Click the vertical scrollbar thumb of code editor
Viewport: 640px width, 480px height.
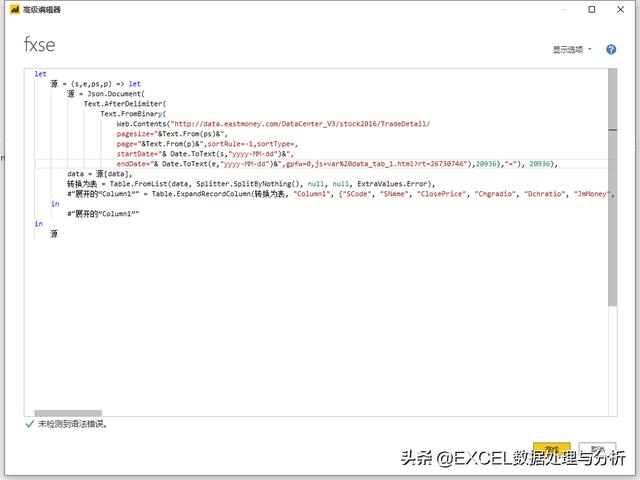612,187
